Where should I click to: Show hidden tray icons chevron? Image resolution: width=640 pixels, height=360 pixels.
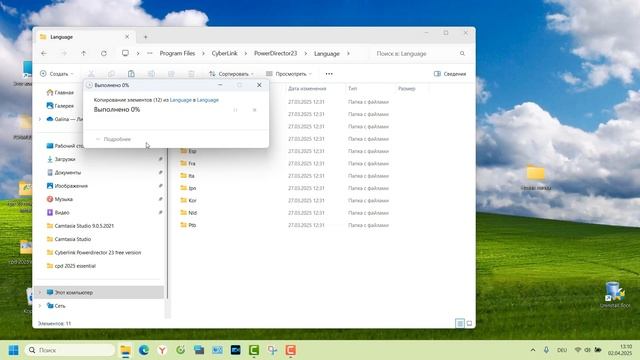pos(533,350)
